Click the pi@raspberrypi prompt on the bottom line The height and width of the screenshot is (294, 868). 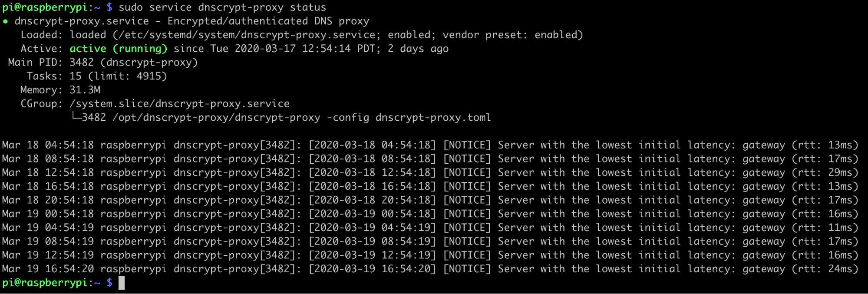click(45, 283)
